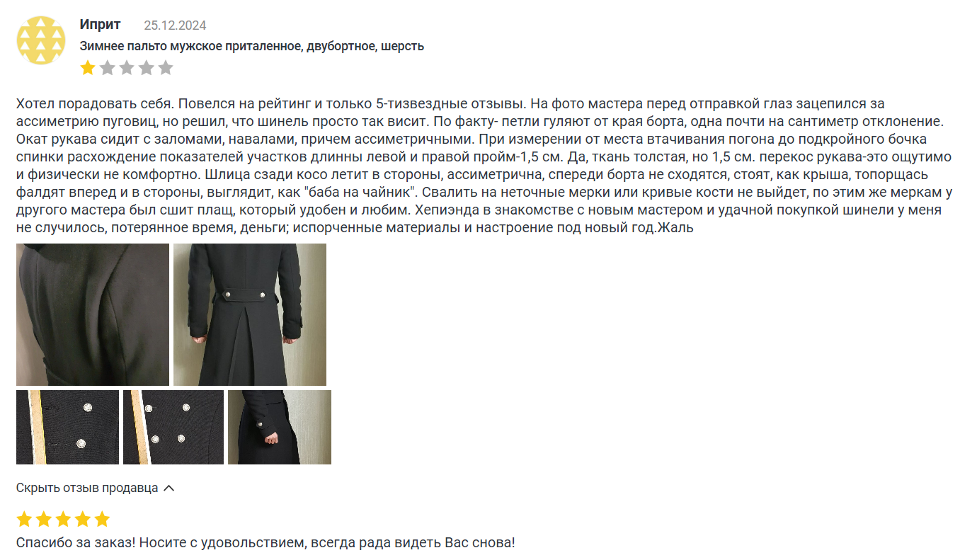Open the coat sleeve close-up photo
The image size is (960, 560).
click(x=93, y=314)
